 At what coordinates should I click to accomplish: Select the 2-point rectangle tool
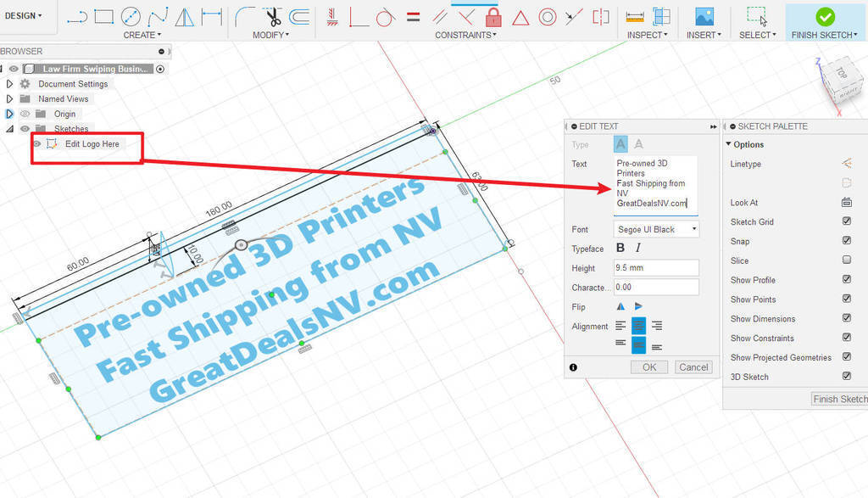click(104, 17)
